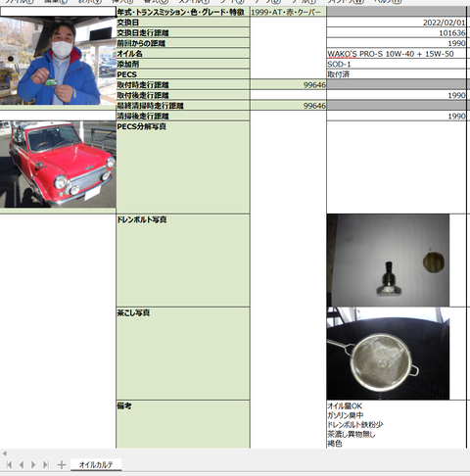The image size is (470, 476).
Task: Go to first sheet navigation arrow
Action: 9,464
